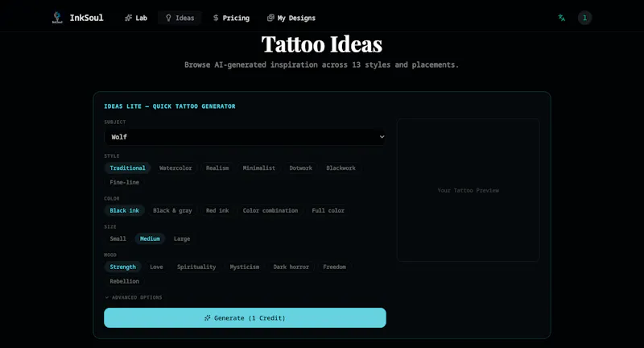Open the user avatar badge

[585, 18]
